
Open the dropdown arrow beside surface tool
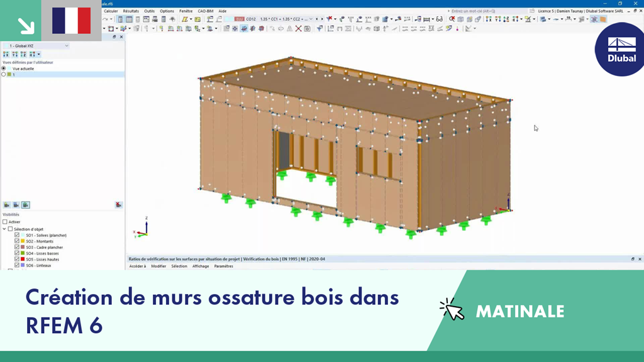click(x=191, y=19)
